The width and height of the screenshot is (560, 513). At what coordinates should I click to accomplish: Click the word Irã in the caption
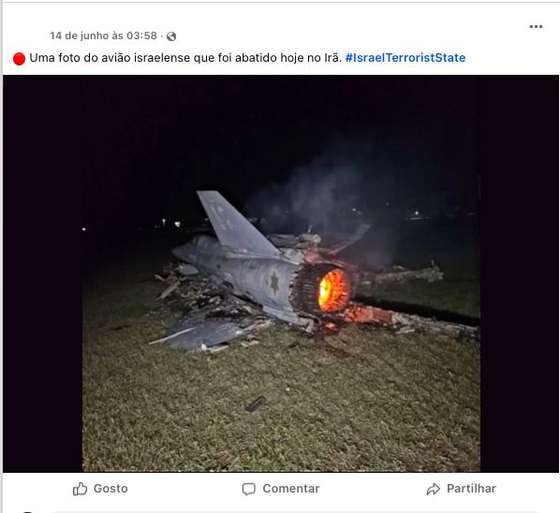(333, 58)
